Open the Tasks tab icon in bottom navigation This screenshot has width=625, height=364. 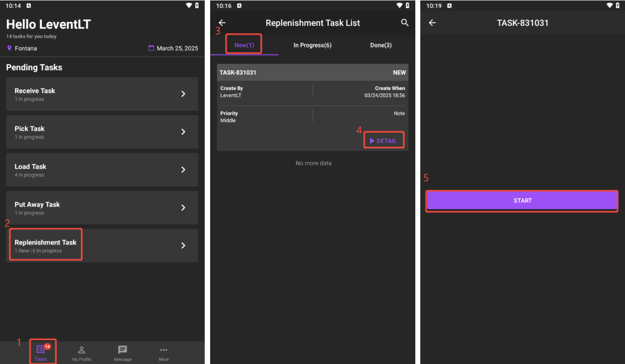pyautogui.click(x=41, y=350)
